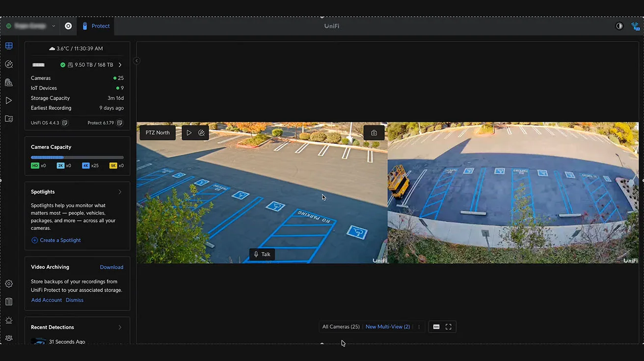Screen dimensions: 644x361
Task: Enter fullscreen live view mode
Action: [x=448, y=327]
